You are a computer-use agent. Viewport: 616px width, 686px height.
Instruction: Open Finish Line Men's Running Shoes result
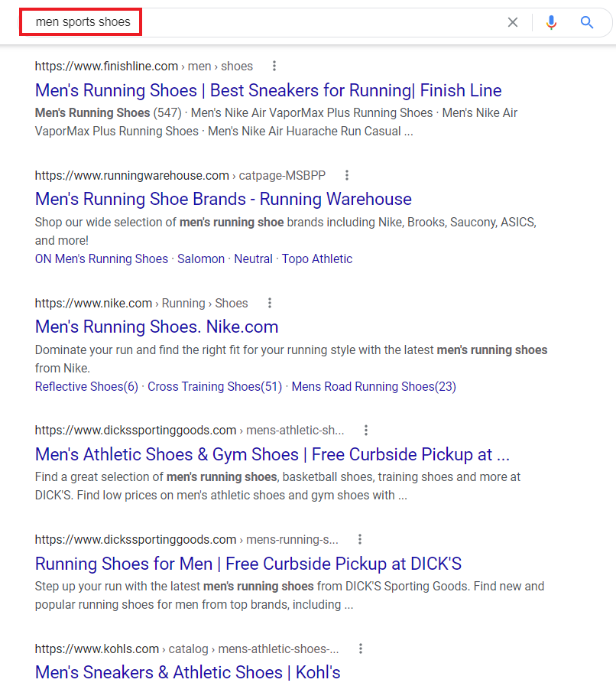pyautogui.click(x=268, y=90)
